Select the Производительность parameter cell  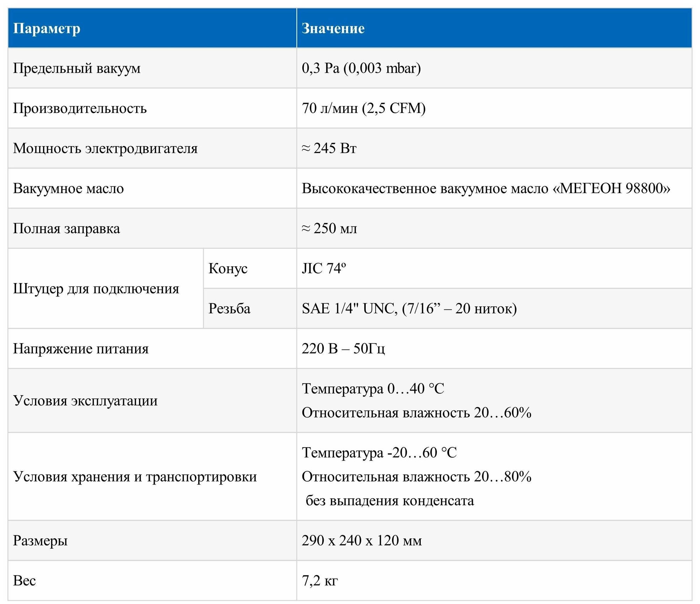click(80, 108)
